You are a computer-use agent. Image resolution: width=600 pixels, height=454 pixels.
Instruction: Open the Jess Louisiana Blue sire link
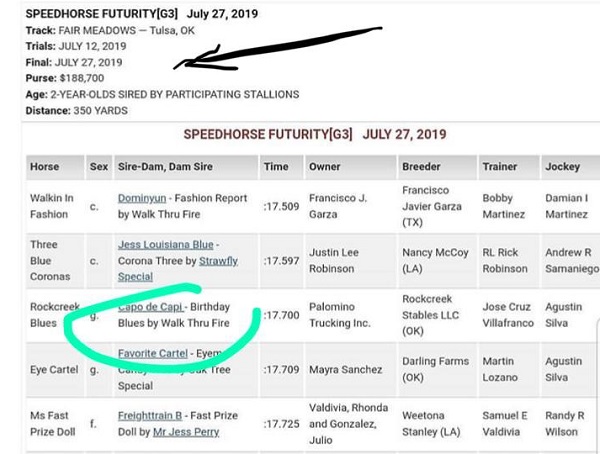pos(165,245)
